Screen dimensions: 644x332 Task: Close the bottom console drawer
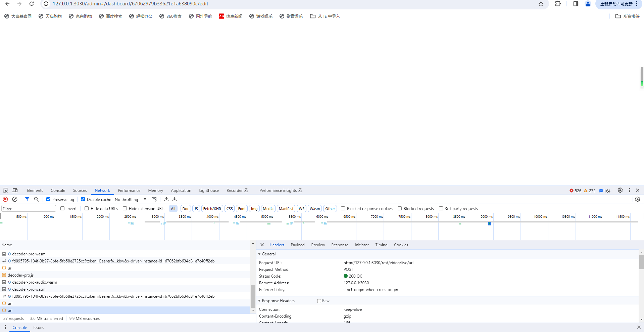tap(639, 327)
